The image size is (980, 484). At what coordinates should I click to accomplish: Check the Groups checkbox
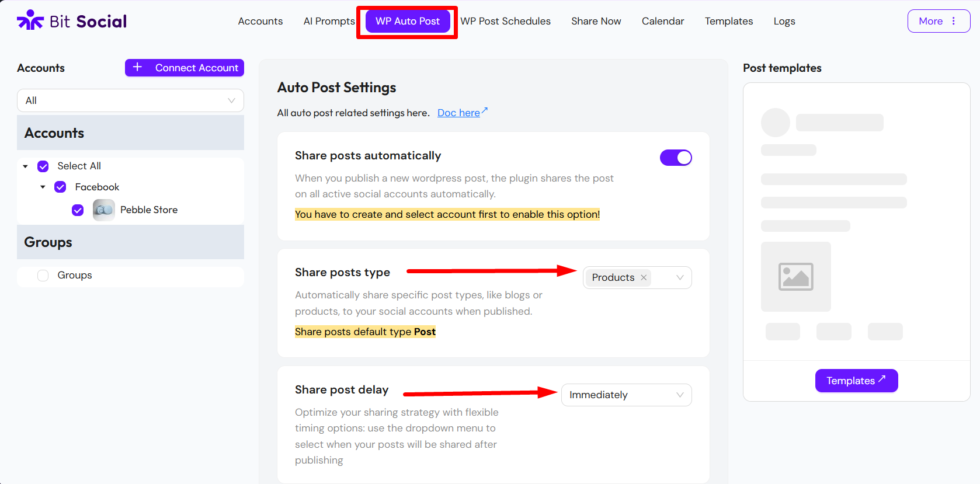[43, 274]
